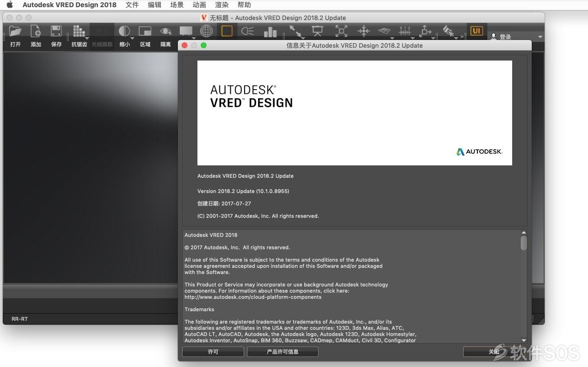Click the scroll-down arrow of license text
This screenshot has width=588, height=367.
(524, 340)
